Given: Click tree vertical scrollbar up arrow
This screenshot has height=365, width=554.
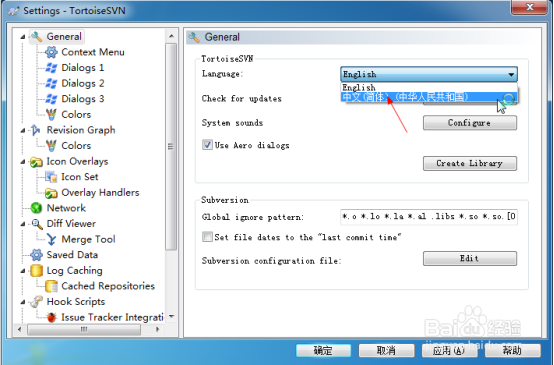Looking at the screenshot, I should [x=171, y=36].
